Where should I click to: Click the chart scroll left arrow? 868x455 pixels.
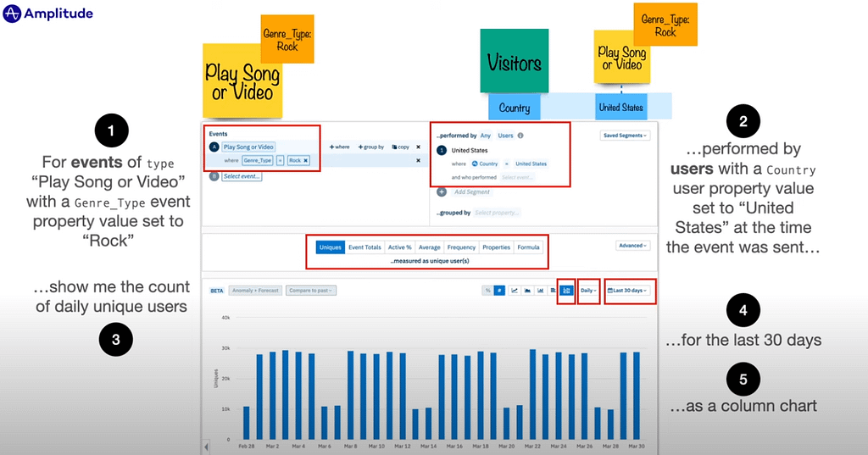click(x=207, y=447)
